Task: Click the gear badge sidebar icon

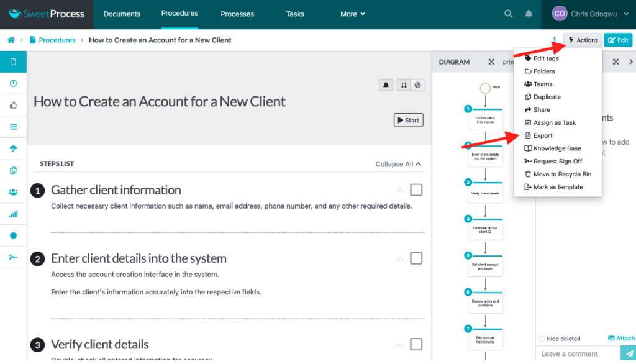Action: click(14, 235)
